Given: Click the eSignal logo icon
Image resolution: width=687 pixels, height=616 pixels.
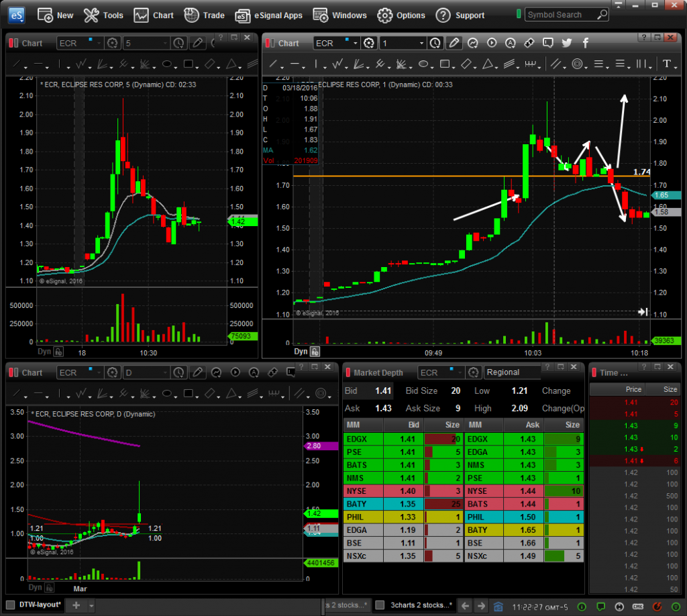Looking at the screenshot, I should (x=16, y=15).
